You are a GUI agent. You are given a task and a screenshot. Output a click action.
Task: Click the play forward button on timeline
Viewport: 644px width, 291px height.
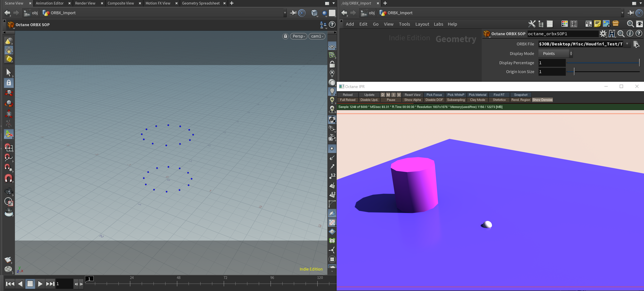pos(40,284)
